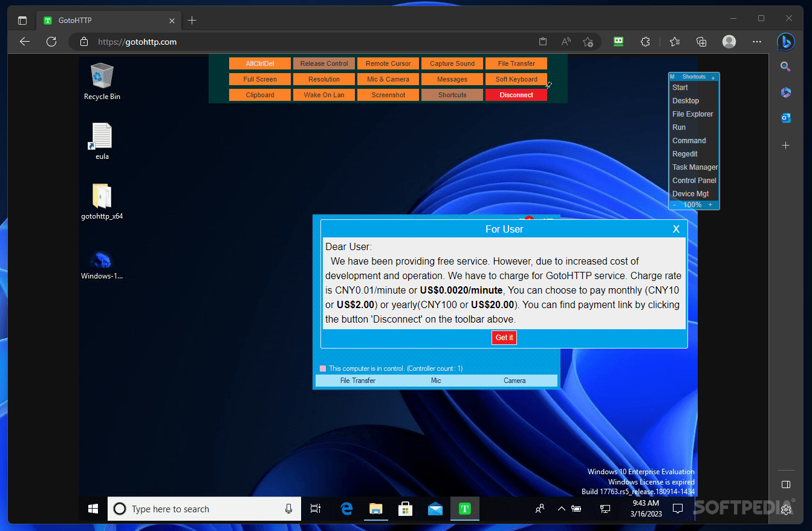The width and height of the screenshot is (812, 531).
Task: Click in the Type here to search box
Action: click(206, 509)
